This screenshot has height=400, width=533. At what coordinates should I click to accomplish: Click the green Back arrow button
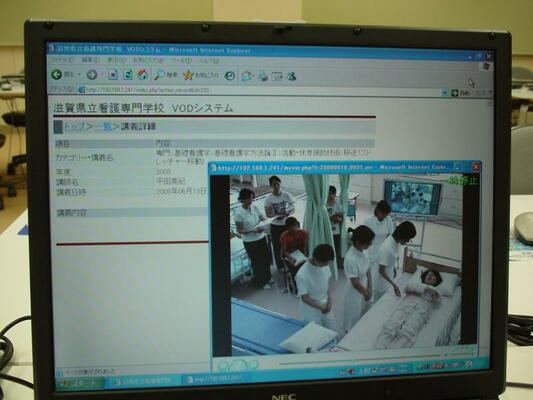click(x=56, y=74)
